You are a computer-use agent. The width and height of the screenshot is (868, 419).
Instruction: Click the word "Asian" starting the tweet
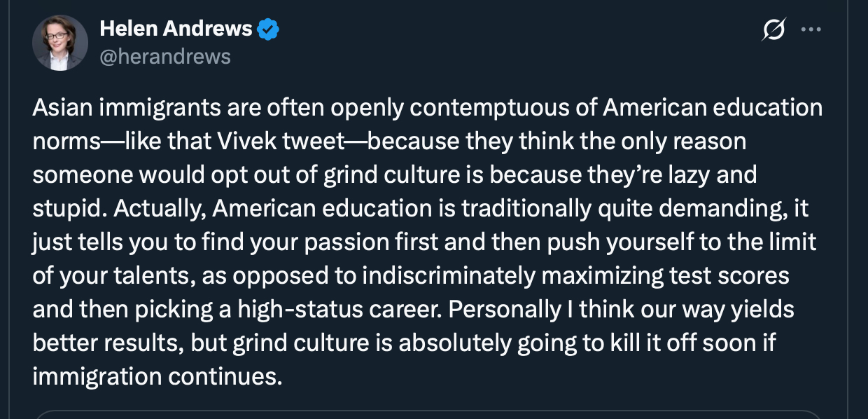(x=63, y=108)
